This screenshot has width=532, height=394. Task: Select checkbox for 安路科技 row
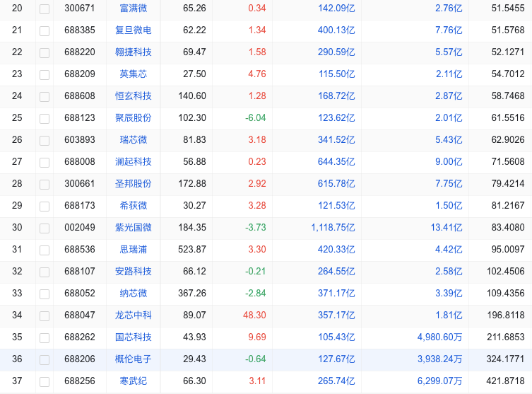click(45, 272)
